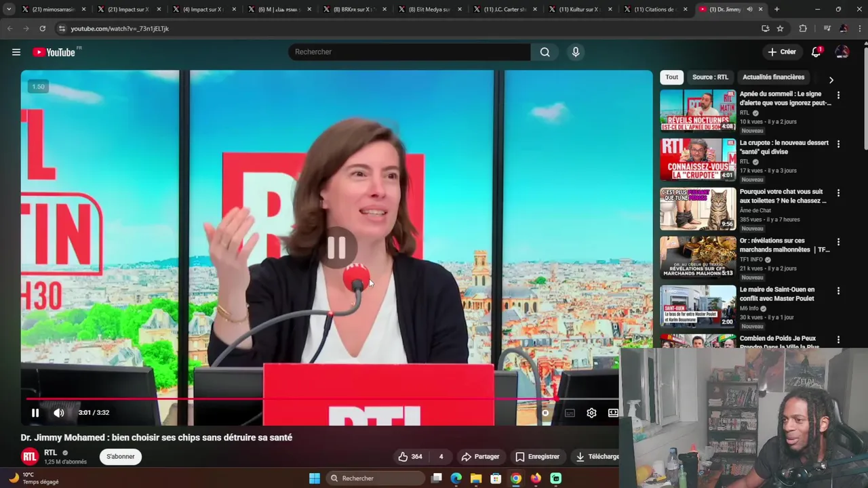
Task: Go back in browser history
Action: click(9, 28)
